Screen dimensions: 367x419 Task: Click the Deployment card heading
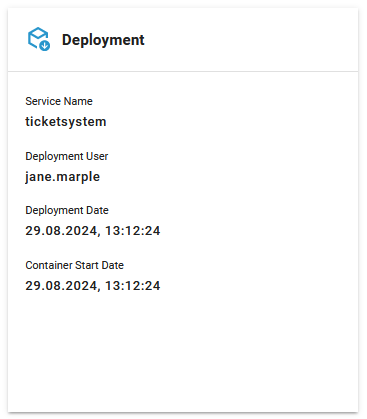tap(103, 40)
